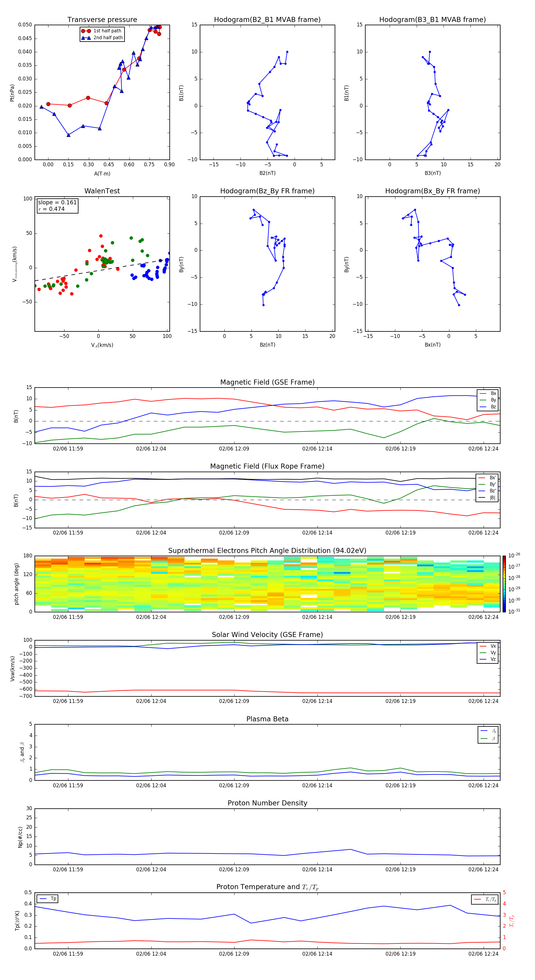Screen dimensions: 535x980
Task: Click Suprathermal Electrons Pitch Angle Distribution title
Action: coord(267,551)
